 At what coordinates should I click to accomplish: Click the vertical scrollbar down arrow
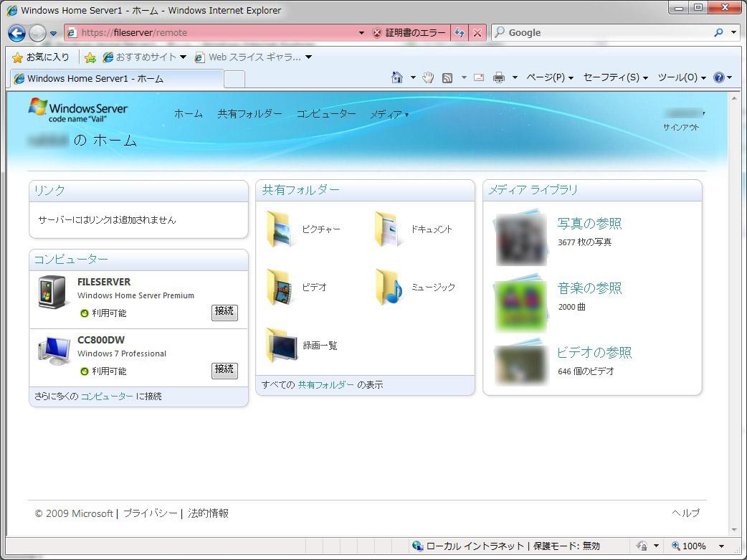733,530
